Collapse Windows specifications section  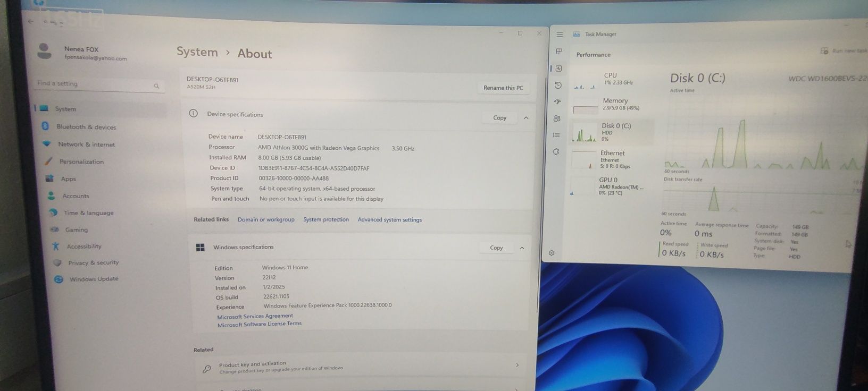522,248
